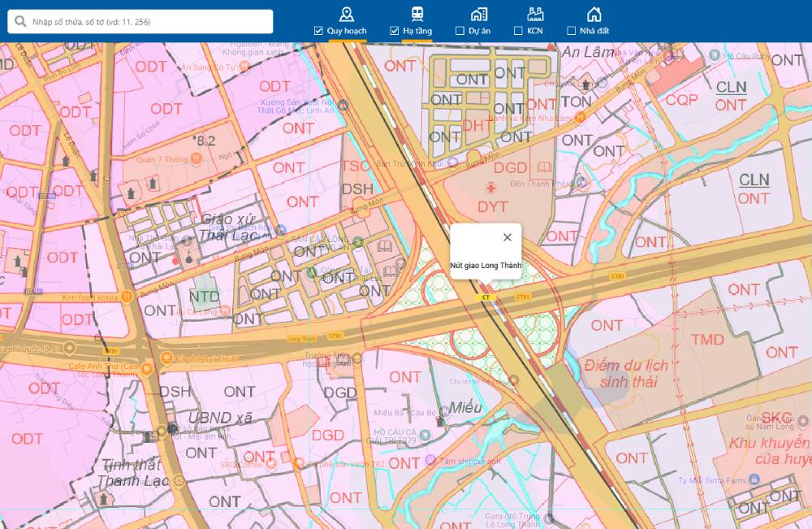Viewport: 812px width, 529px height.
Task: Click the Quy hoạch map pin icon
Action: pos(347,14)
